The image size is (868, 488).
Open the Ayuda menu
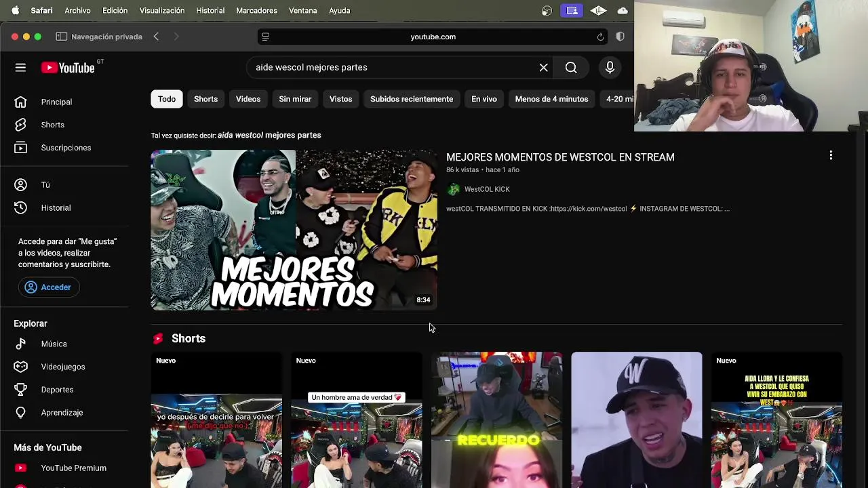point(339,10)
